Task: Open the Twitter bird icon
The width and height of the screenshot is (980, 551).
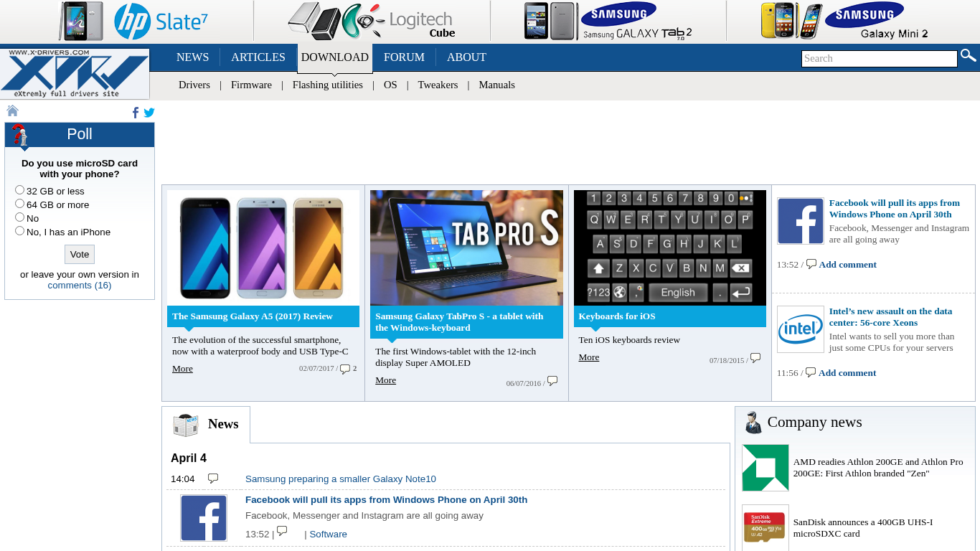Action: [149, 113]
